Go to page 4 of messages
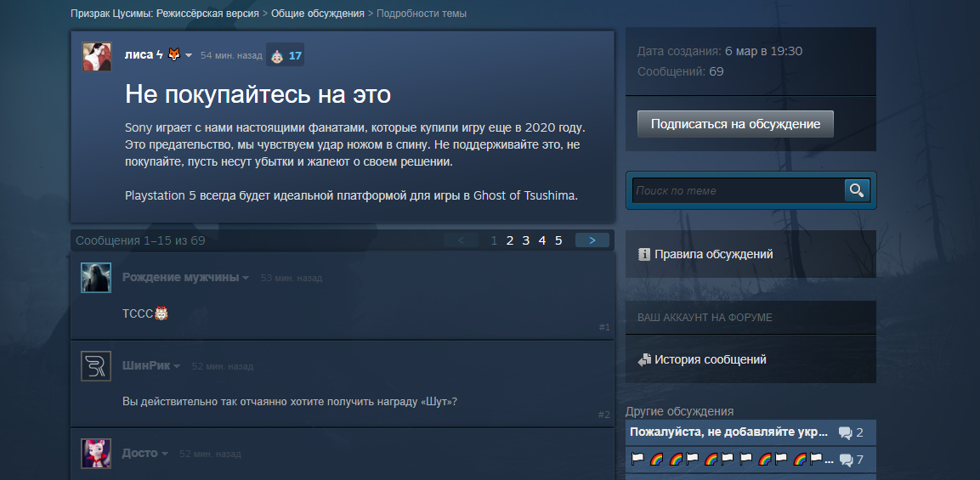 (542, 240)
